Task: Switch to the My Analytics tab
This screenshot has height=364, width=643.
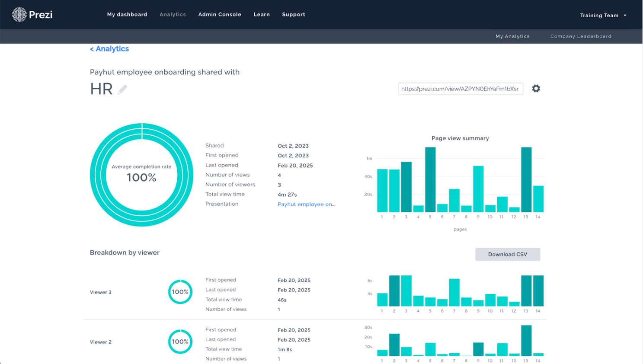Action: pos(512,36)
